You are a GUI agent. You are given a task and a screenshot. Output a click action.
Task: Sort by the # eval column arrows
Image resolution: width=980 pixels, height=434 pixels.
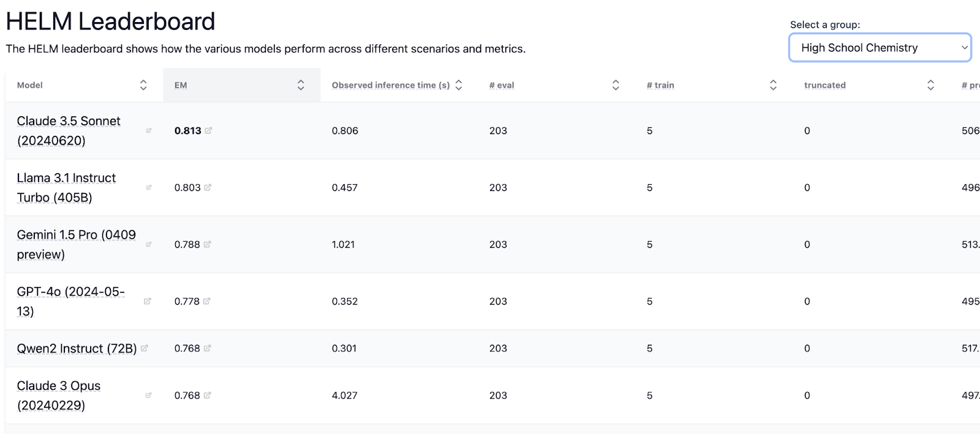pos(616,85)
